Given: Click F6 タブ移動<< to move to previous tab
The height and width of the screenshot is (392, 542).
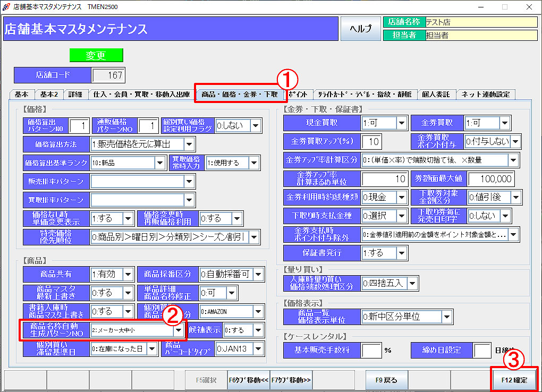Looking at the screenshot, I should pyautogui.click(x=248, y=380).
